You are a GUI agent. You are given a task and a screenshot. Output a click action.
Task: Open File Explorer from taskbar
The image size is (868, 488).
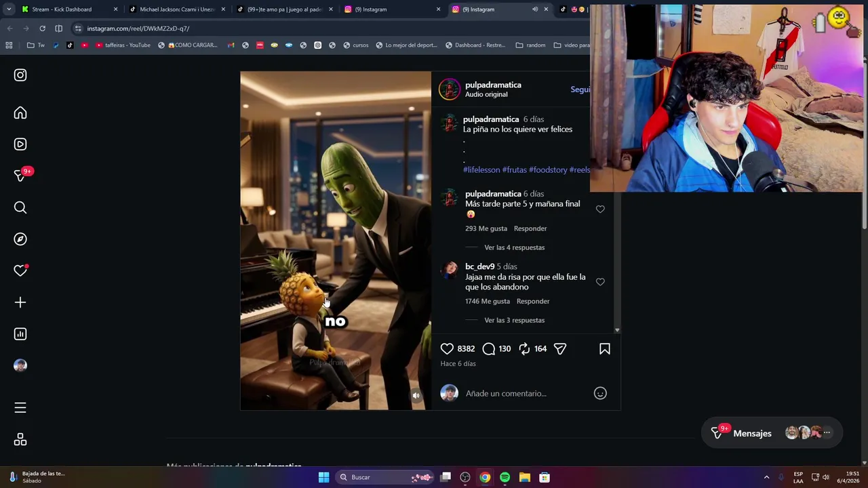524,477
